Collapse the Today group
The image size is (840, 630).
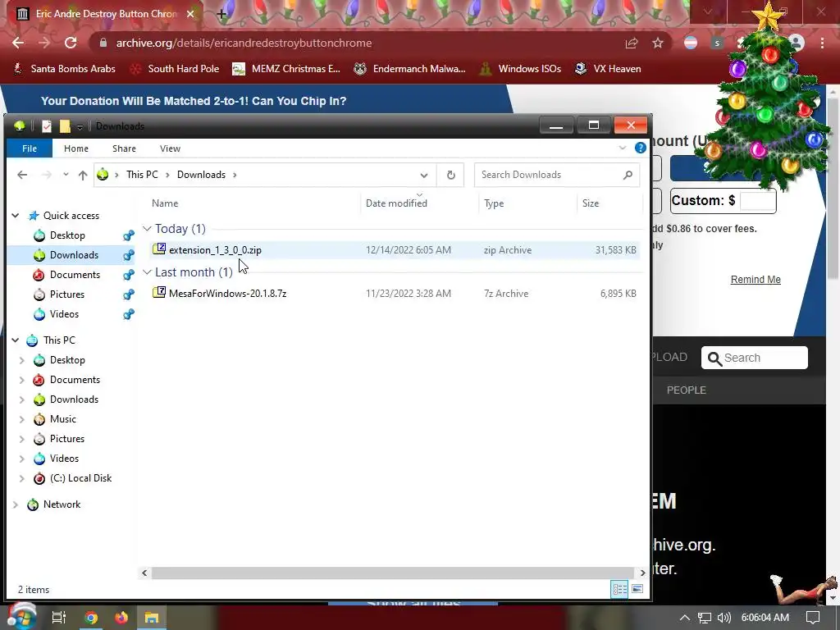click(x=148, y=228)
